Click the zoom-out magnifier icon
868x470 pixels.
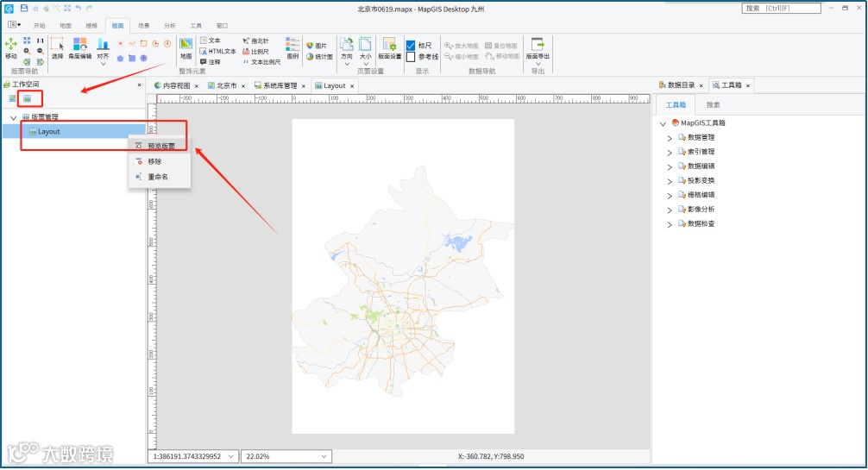tap(40, 51)
